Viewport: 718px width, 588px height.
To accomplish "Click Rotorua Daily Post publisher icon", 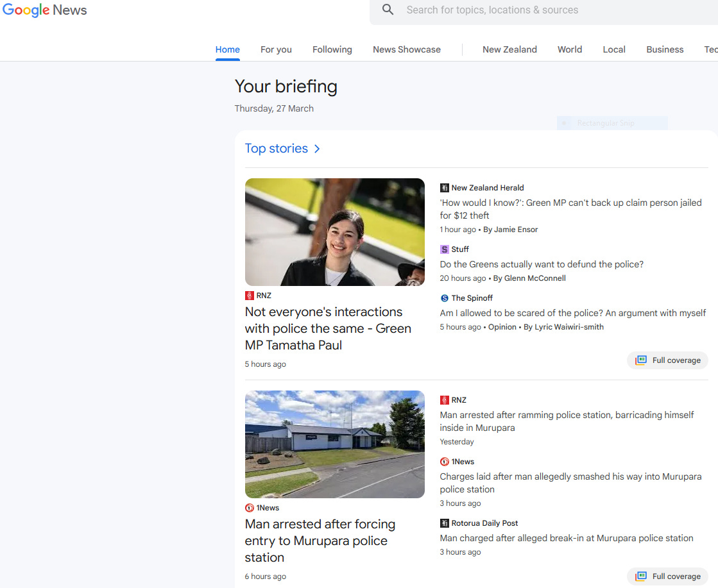I will coord(444,523).
